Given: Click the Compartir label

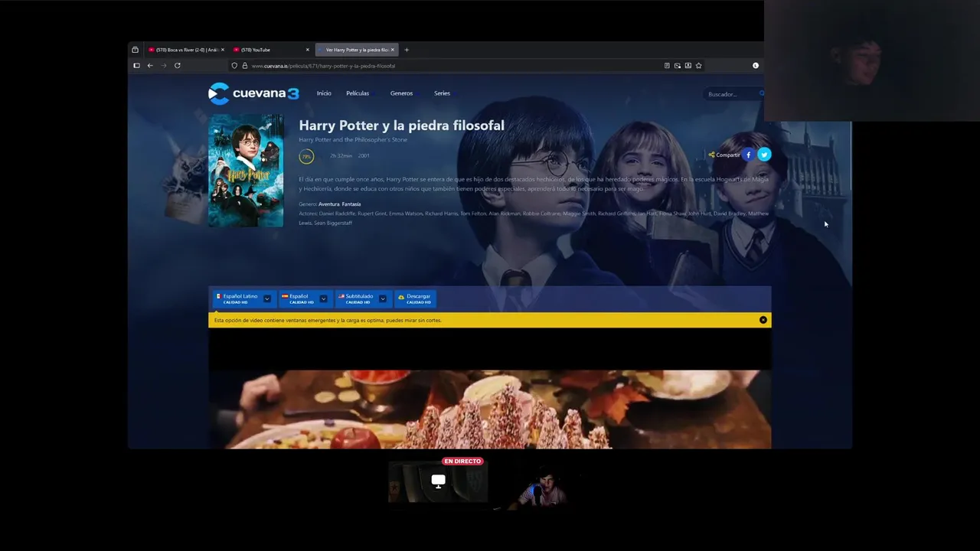Looking at the screenshot, I should [x=728, y=155].
